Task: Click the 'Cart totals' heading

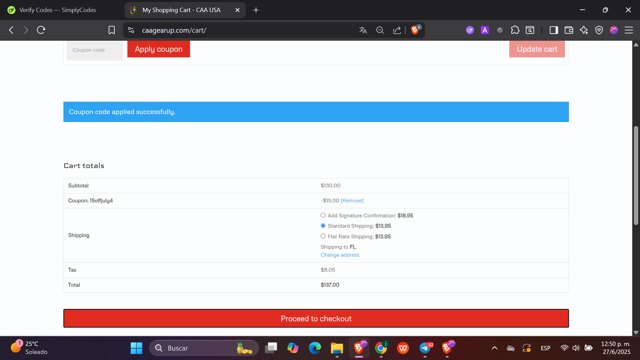Action: [x=84, y=166]
